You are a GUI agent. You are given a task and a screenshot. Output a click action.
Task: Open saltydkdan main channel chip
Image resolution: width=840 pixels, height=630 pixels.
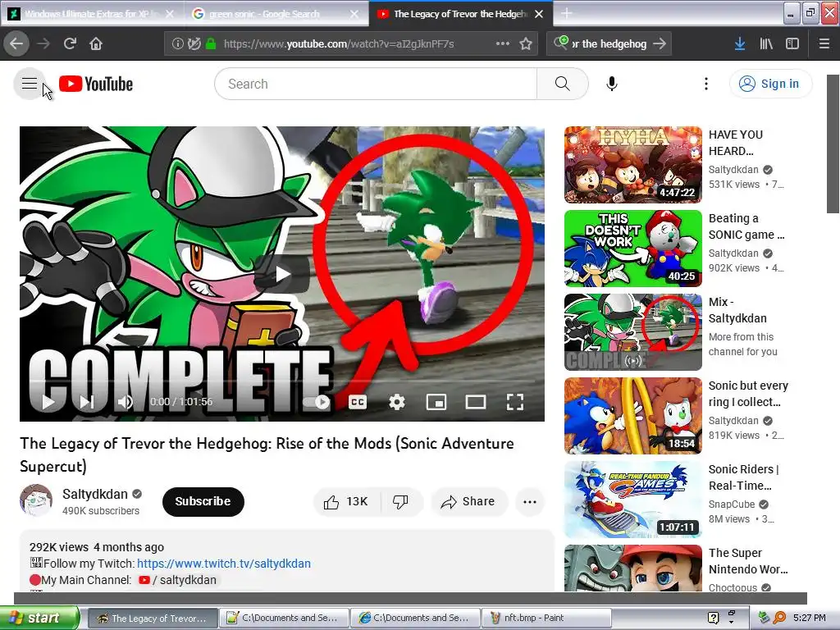pyautogui.click(x=178, y=580)
